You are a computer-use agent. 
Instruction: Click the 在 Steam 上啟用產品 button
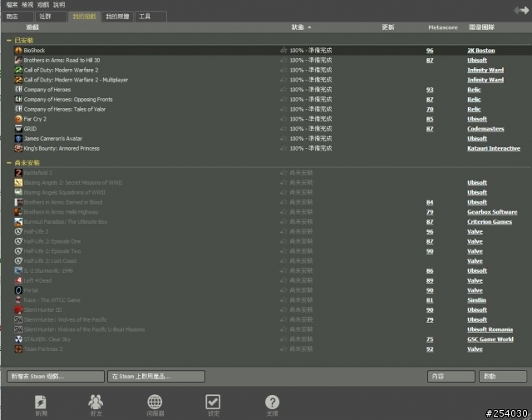coord(156,376)
